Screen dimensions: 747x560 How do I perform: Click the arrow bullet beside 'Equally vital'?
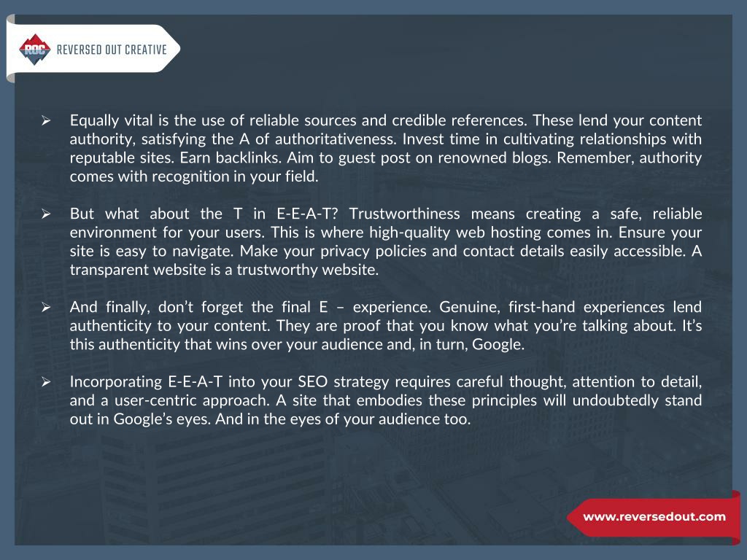pos(46,120)
